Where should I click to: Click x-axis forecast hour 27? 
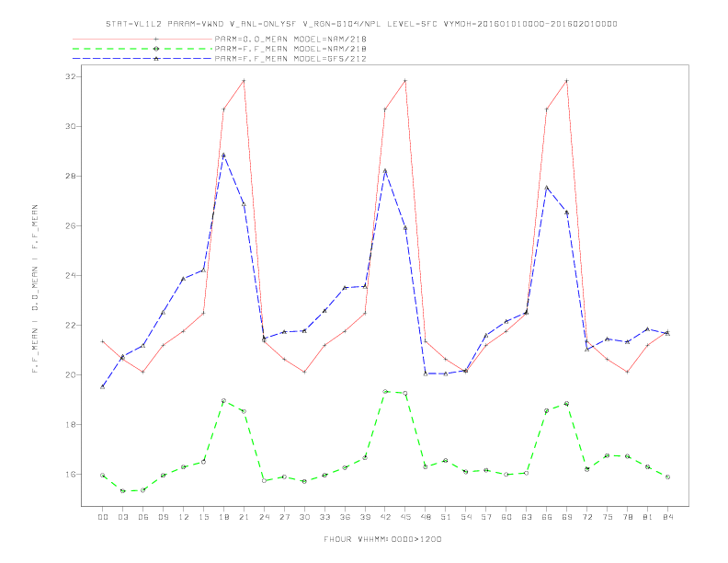[x=284, y=517]
